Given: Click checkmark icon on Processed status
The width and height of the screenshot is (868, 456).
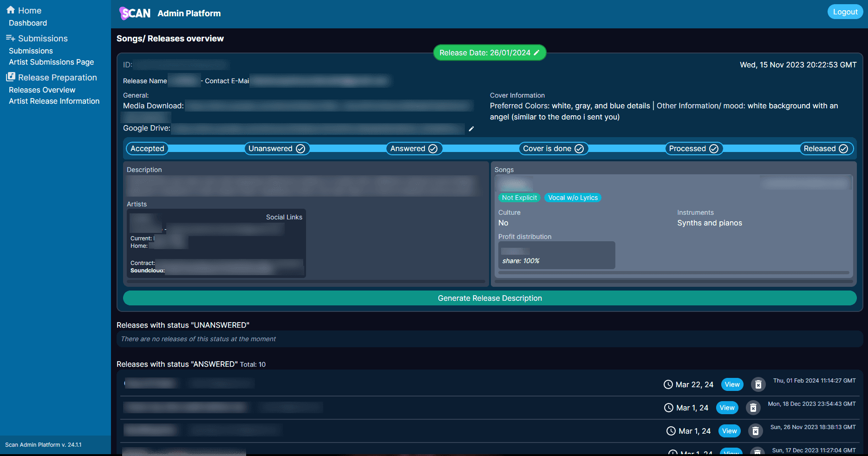Looking at the screenshot, I should pos(714,149).
